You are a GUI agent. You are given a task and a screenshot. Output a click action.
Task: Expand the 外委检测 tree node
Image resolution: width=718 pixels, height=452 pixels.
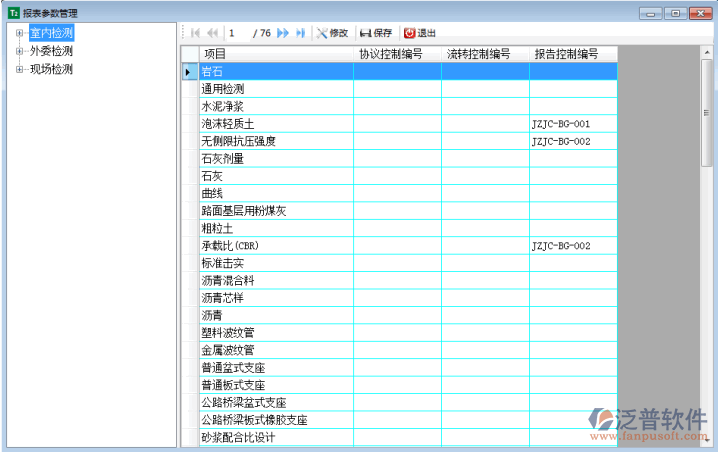coord(19,51)
